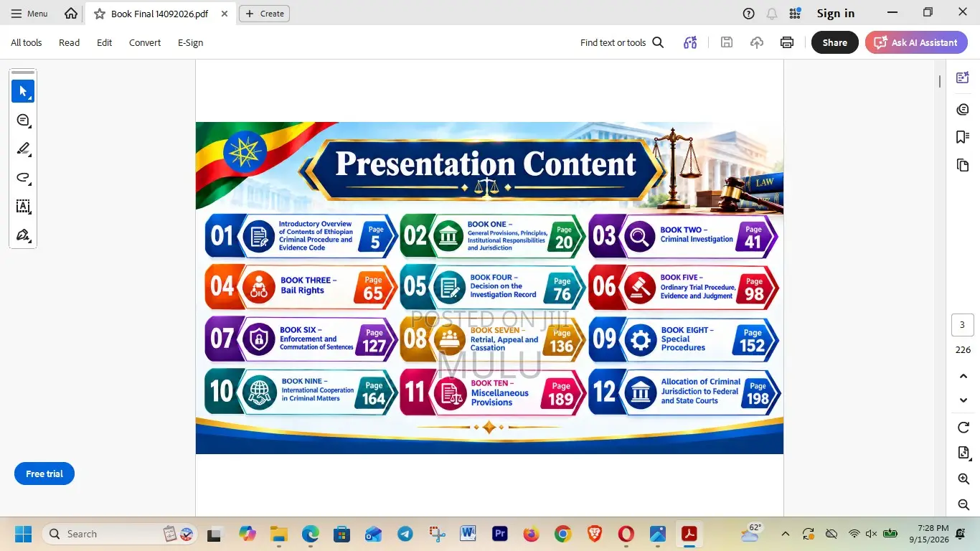The width and height of the screenshot is (980, 551).
Task: Select the freehand Draw tool
Action: 23,178
